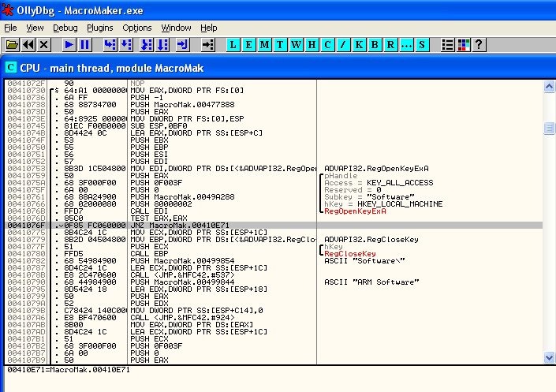556x392 pixels.
Task: Click the HKEY_LOCAL_MACHINE comment line
Action: (383, 204)
